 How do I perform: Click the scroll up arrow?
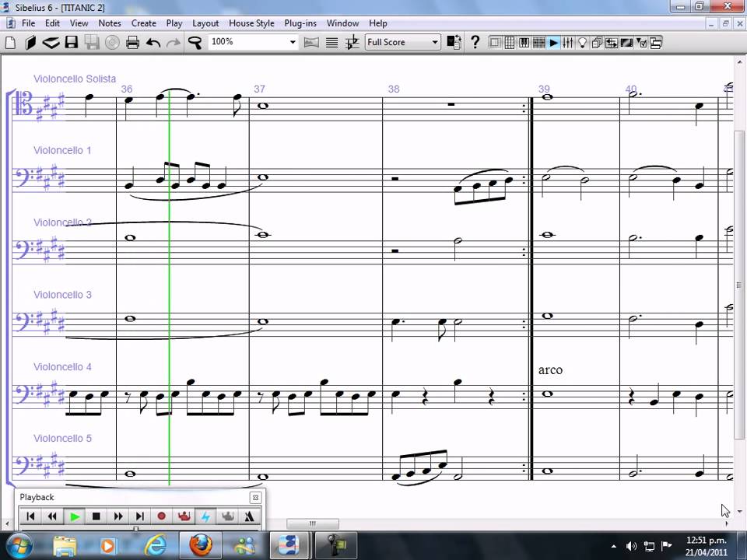740,62
